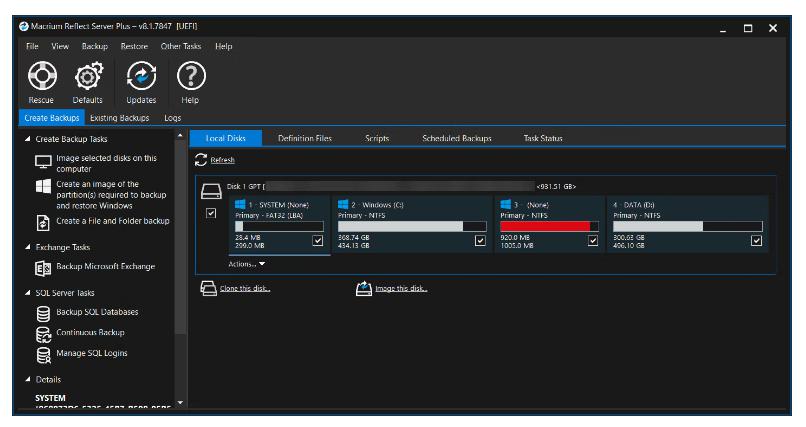Click the Refresh disks icon

point(201,159)
